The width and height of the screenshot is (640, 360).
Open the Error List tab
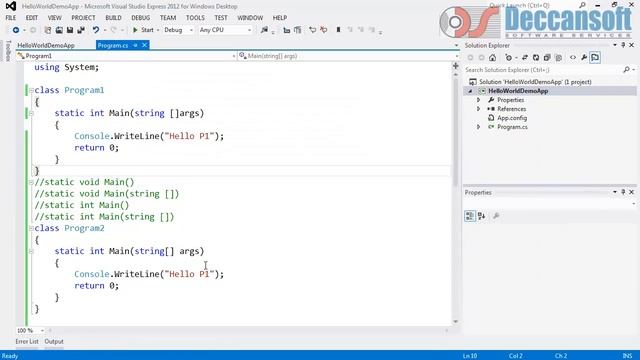click(27, 342)
